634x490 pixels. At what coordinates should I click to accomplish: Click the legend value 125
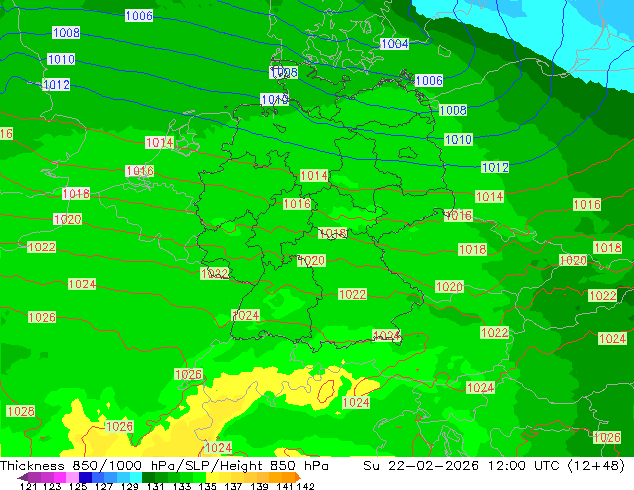tap(78, 486)
